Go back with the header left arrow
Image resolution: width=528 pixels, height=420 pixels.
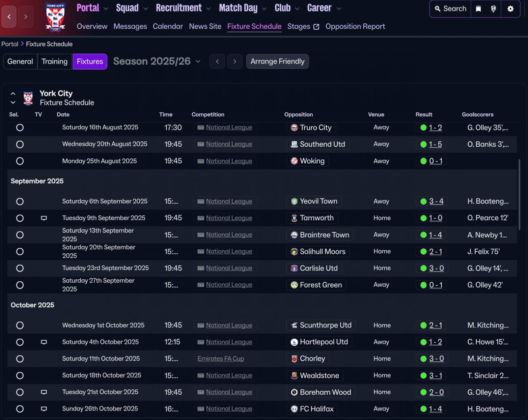pyautogui.click(x=9, y=17)
